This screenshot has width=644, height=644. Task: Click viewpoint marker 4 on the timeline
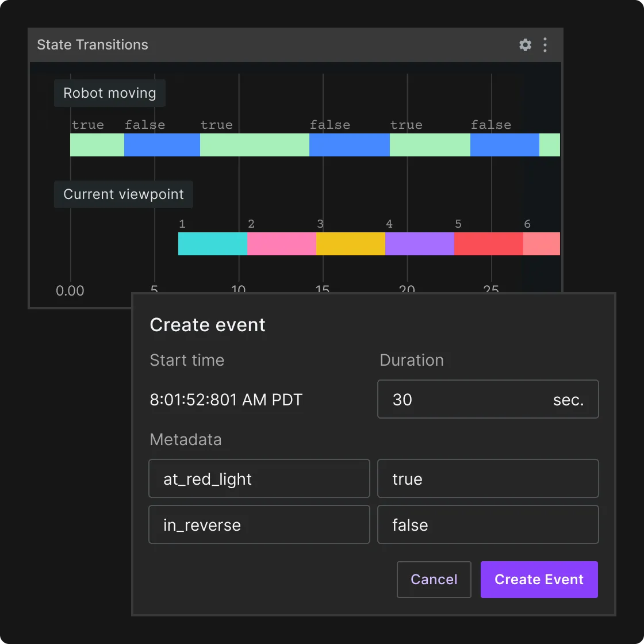[389, 224]
